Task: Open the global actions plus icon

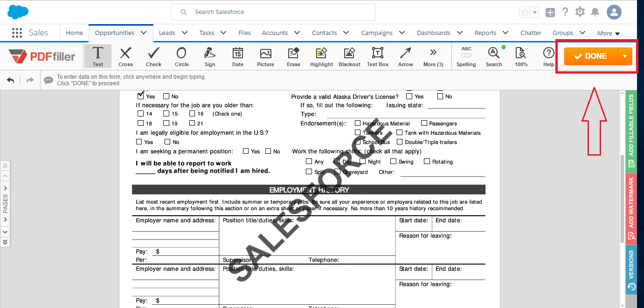Action: [550, 13]
